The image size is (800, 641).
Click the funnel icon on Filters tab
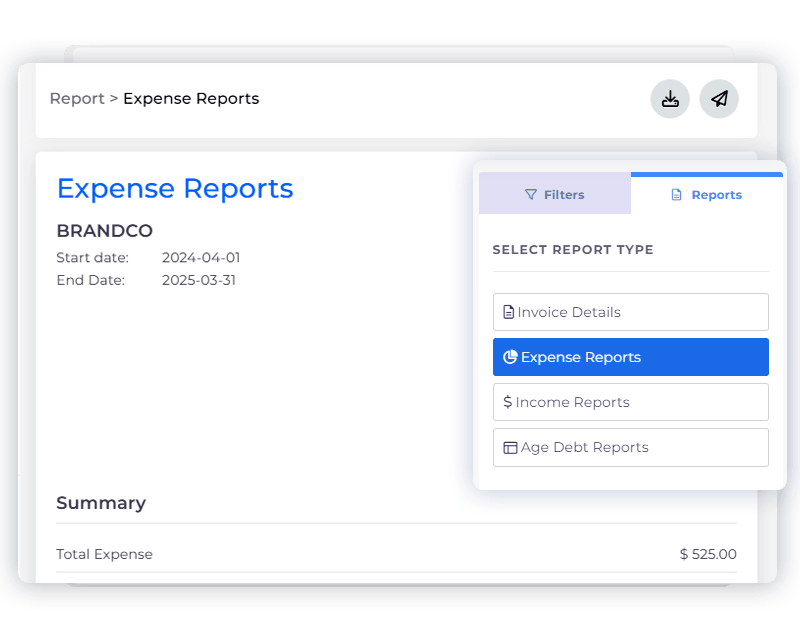[x=531, y=195]
